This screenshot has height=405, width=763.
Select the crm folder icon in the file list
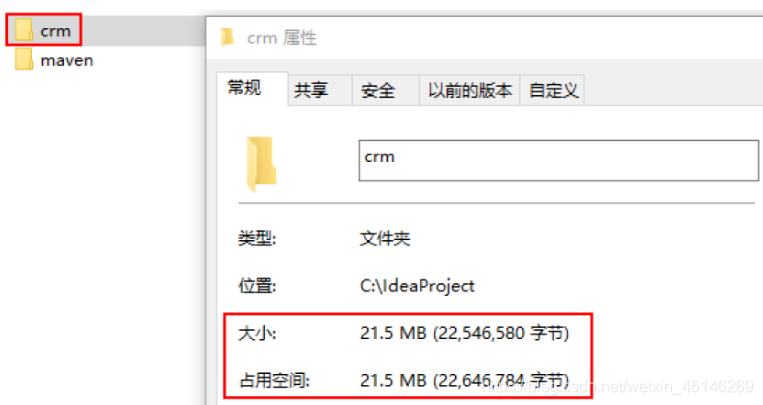pyautogui.click(x=23, y=30)
